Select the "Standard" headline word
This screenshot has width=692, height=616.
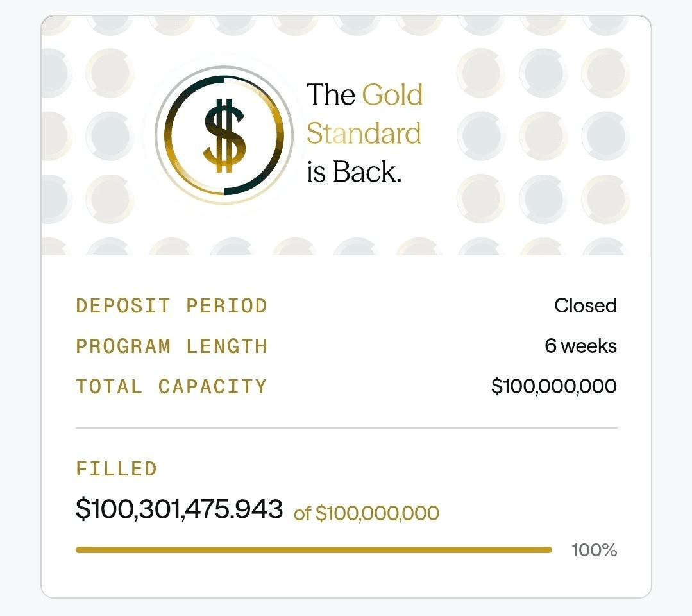(364, 134)
